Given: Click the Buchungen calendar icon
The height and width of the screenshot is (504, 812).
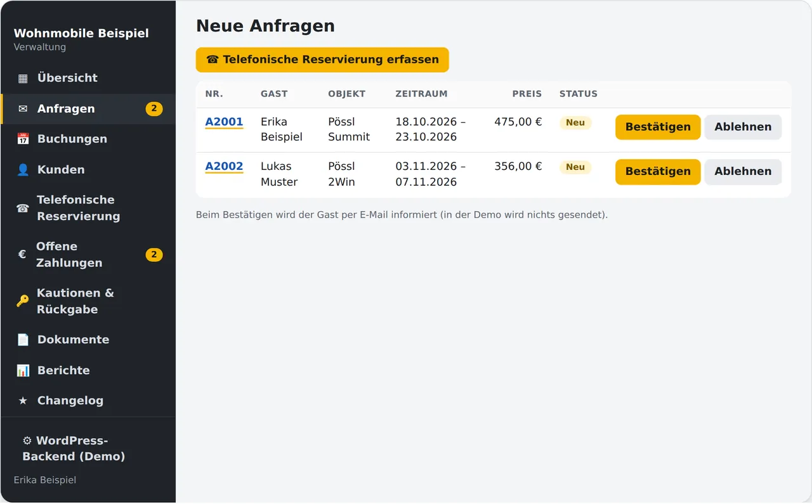Looking at the screenshot, I should tap(23, 139).
